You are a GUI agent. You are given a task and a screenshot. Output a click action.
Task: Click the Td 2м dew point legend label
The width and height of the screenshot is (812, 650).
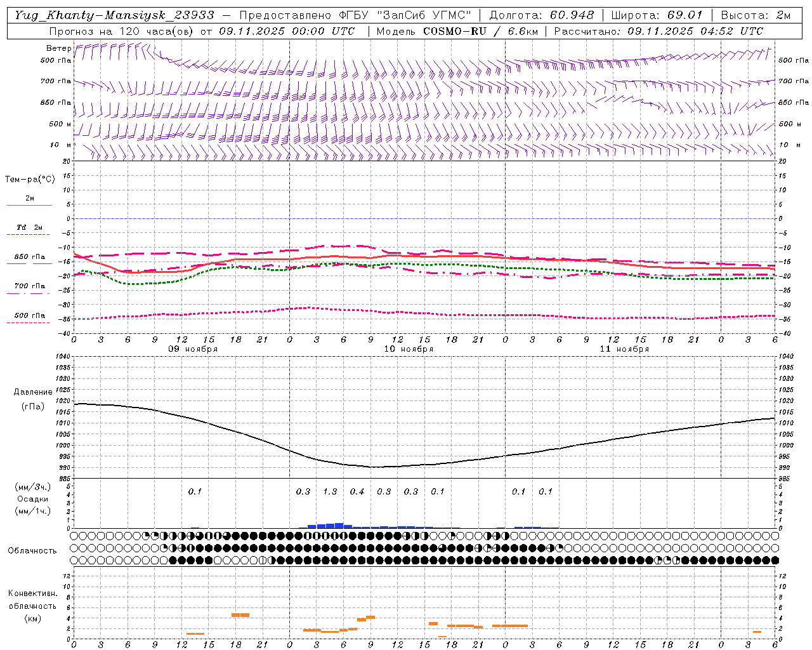coord(30,227)
